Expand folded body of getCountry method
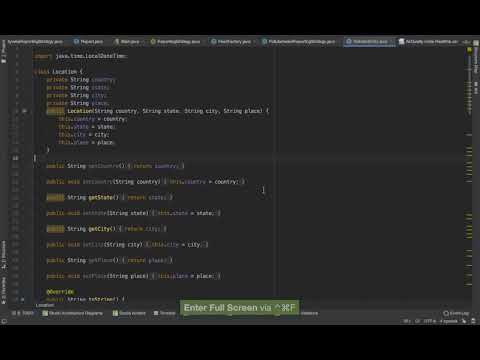Screen dimensions: 480x360 click(155, 166)
